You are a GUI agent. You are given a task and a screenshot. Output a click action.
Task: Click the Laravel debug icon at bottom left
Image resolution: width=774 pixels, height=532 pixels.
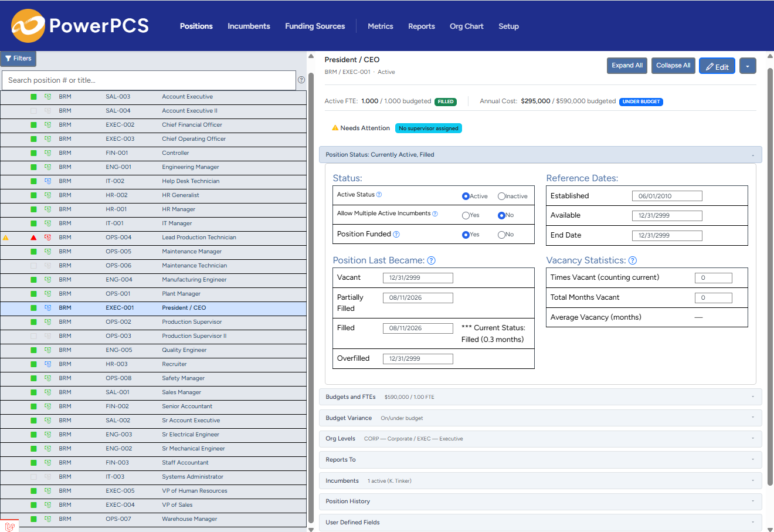(9, 526)
